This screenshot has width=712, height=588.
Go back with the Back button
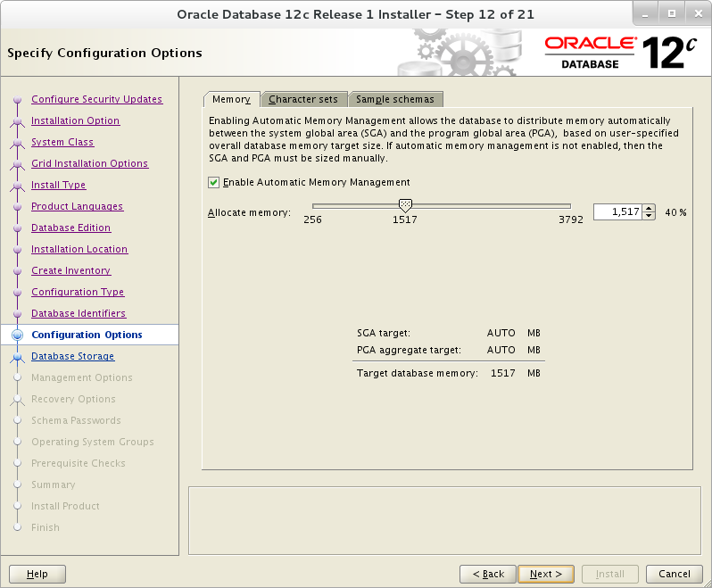click(x=488, y=574)
